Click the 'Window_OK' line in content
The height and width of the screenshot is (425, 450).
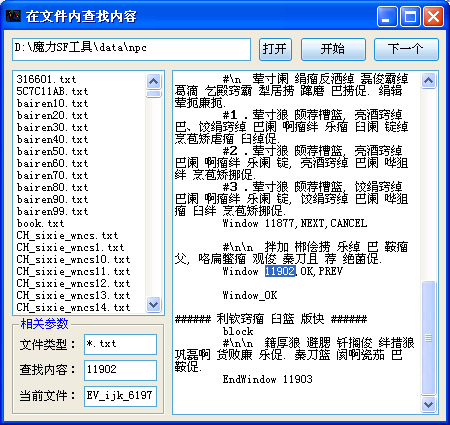click(x=250, y=295)
